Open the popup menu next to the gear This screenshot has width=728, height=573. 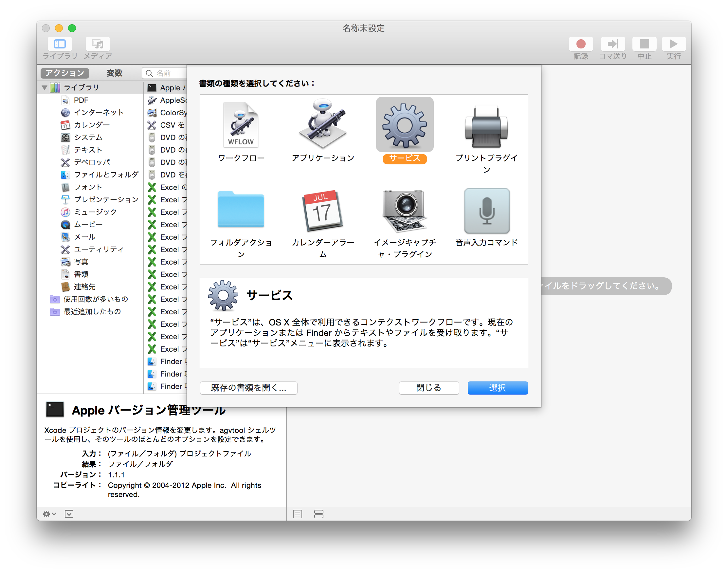point(69,514)
